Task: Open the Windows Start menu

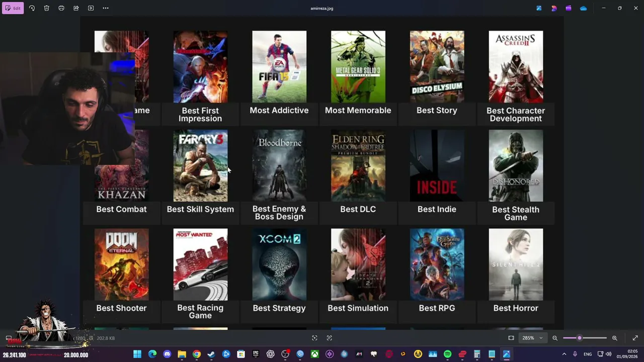Action: [137, 354]
